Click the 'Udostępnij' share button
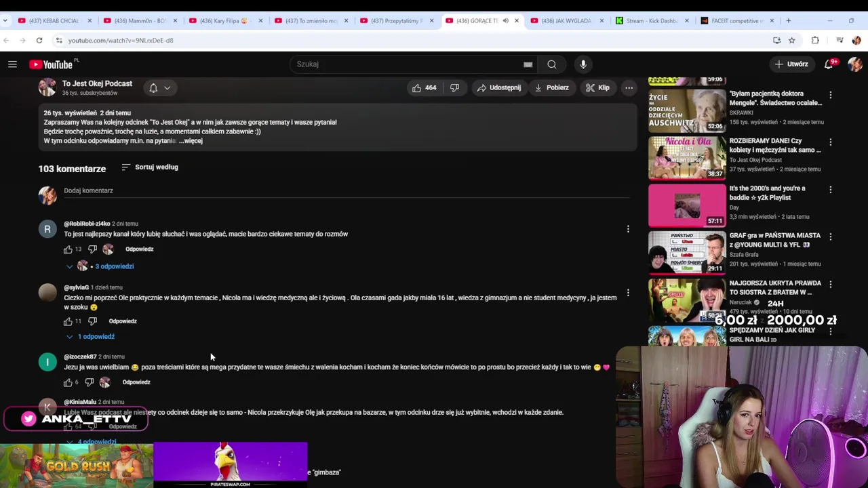 point(499,87)
